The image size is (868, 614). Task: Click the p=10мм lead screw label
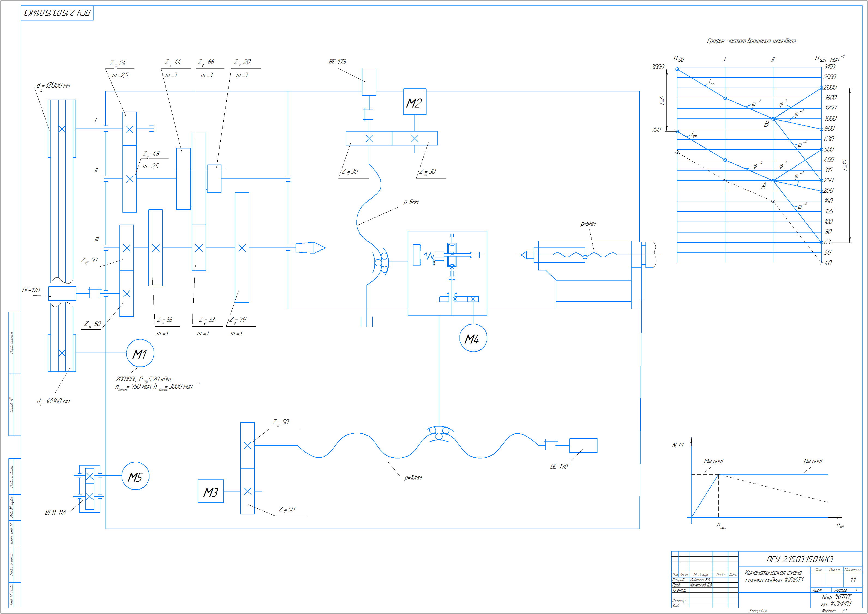click(413, 478)
